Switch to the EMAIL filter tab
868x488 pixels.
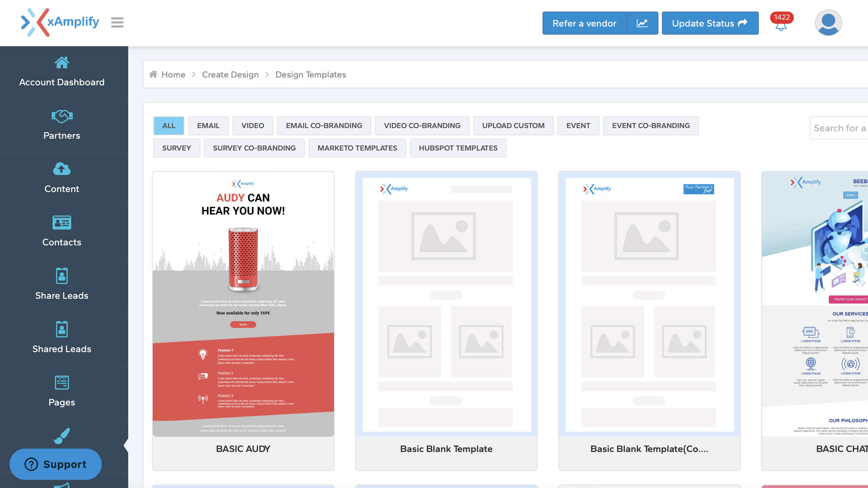click(208, 125)
